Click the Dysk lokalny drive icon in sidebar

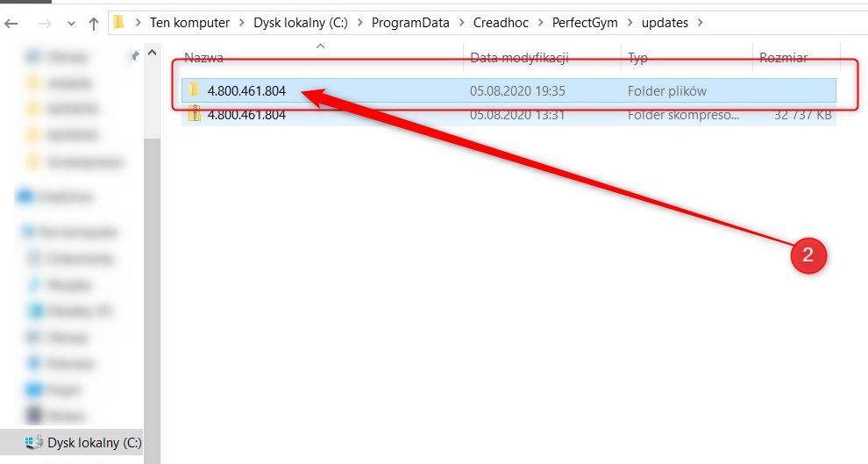click(34, 442)
